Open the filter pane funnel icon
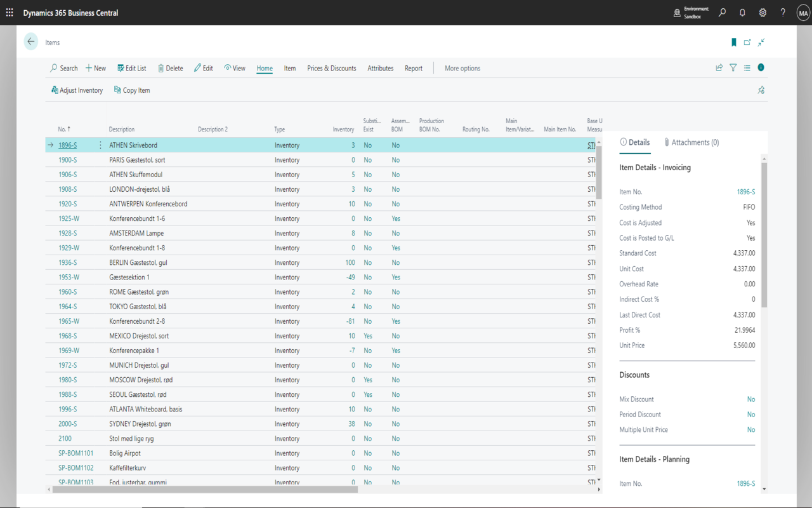The image size is (812, 508). 733,68
